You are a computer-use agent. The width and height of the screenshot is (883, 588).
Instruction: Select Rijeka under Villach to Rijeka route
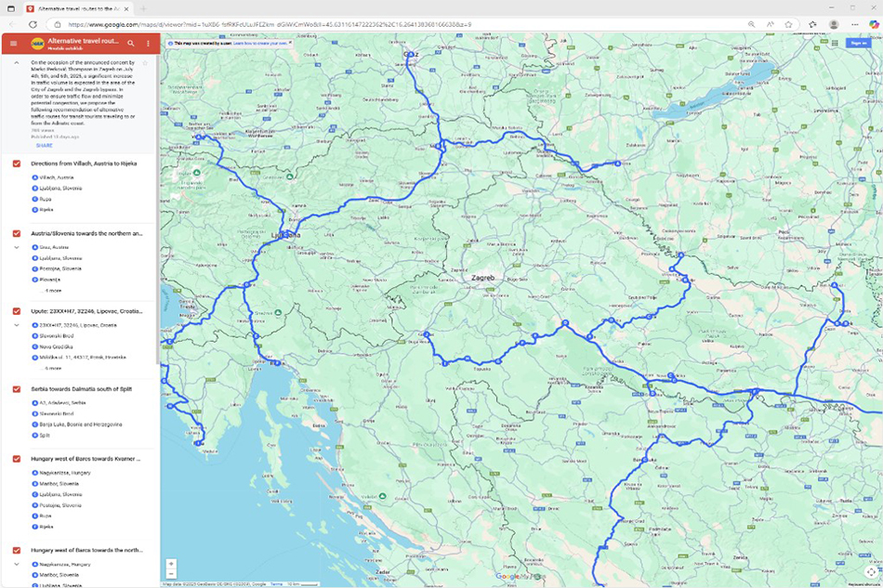[46, 210]
